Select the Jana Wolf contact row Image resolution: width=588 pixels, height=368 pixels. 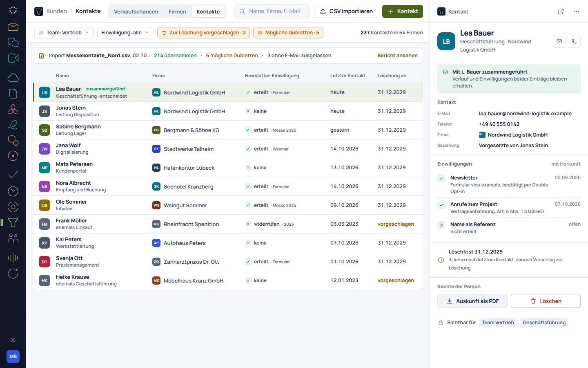point(228,149)
